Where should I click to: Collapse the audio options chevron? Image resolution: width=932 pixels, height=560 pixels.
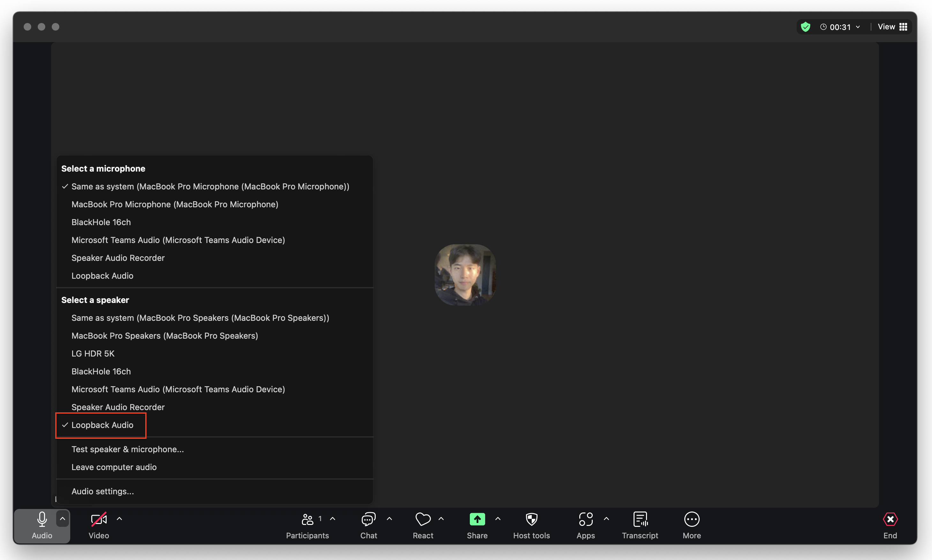[x=63, y=519]
